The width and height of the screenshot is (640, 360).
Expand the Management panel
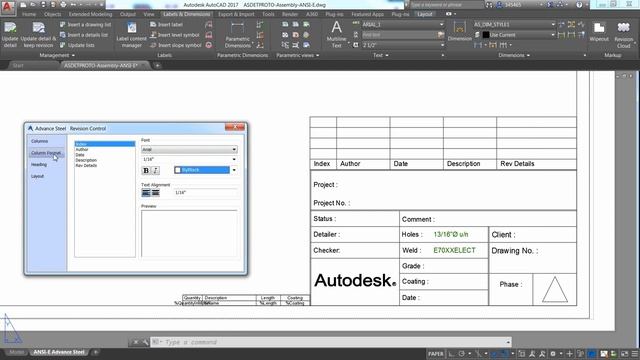pyautogui.click(x=56, y=55)
